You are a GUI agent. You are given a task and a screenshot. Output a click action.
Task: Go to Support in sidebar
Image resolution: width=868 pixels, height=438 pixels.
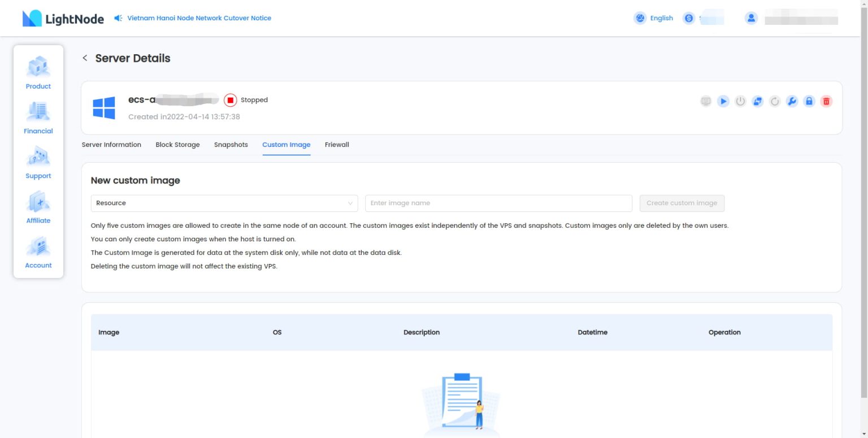(x=38, y=163)
